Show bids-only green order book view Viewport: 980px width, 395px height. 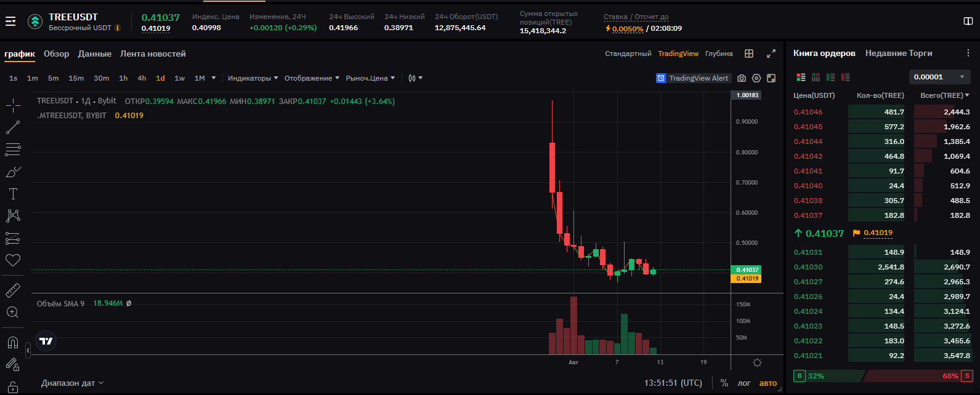[x=830, y=77]
